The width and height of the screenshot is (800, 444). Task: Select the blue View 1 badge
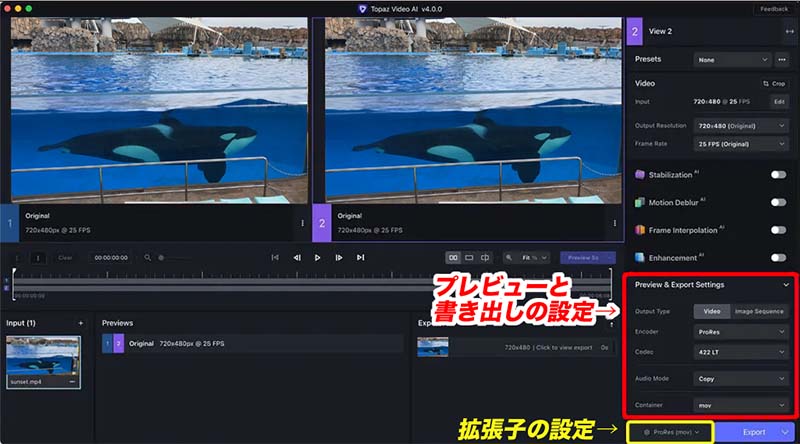(10, 223)
